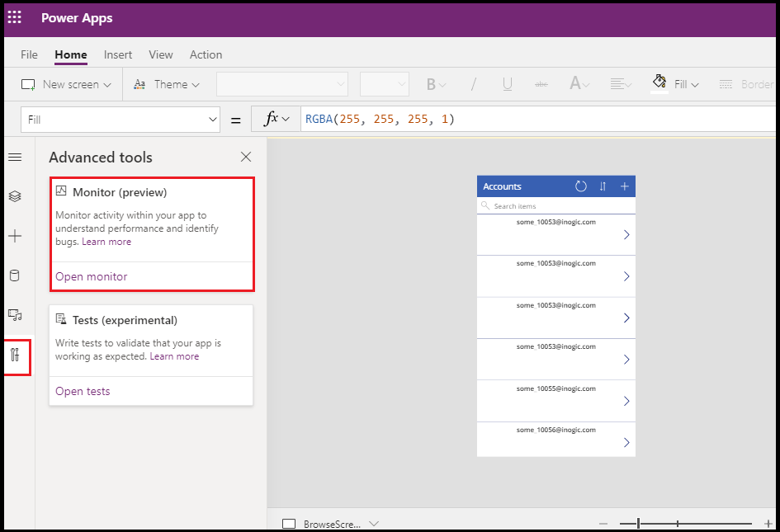This screenshot has width=780, height=532.
Task: Click the zoom in plus button
Action: [768, 524]
